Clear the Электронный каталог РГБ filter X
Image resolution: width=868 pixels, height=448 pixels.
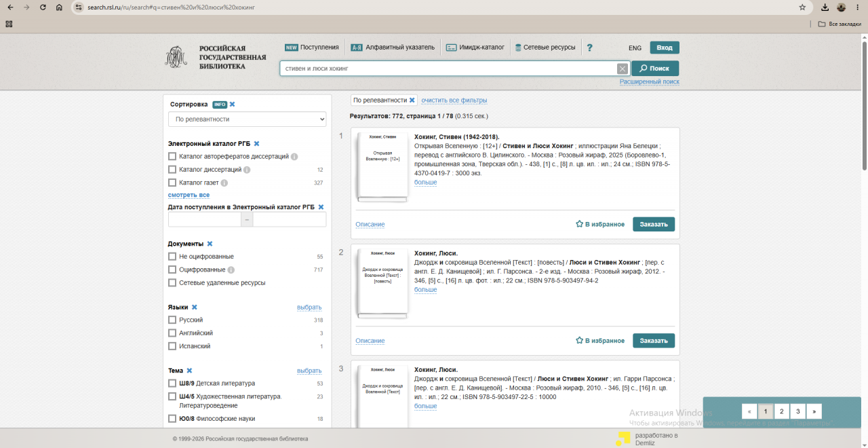256,144
